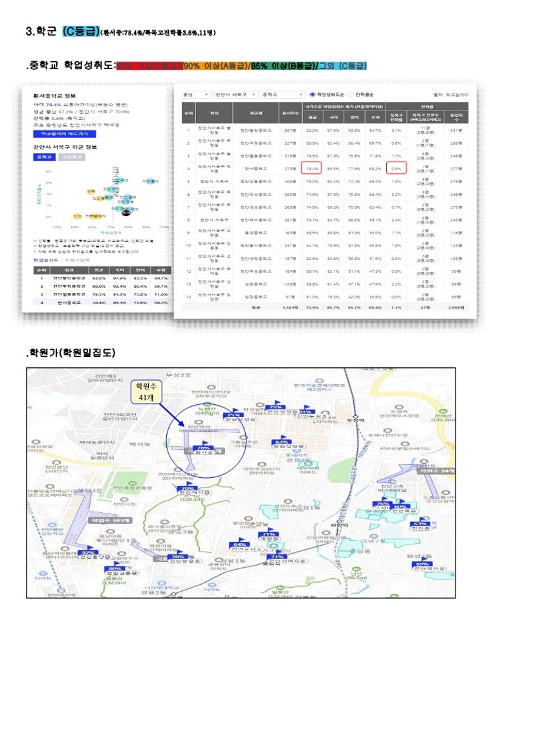Select the blue 중학교 tab in district info
This screenshot has height=756, width=535.
45,157
